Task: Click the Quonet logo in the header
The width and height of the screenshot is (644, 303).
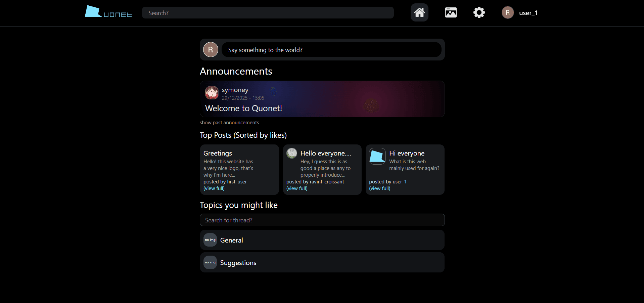Action: (108, 12)
